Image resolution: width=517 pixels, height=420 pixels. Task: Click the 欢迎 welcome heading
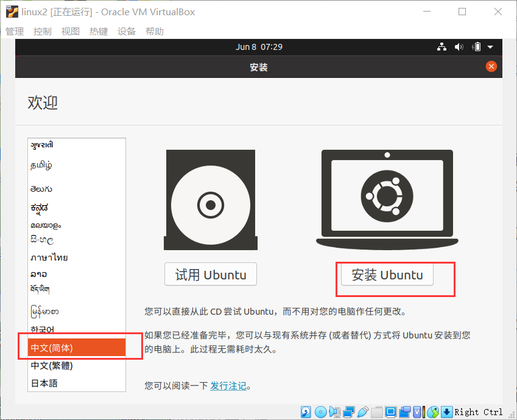(x=43, y=102)
